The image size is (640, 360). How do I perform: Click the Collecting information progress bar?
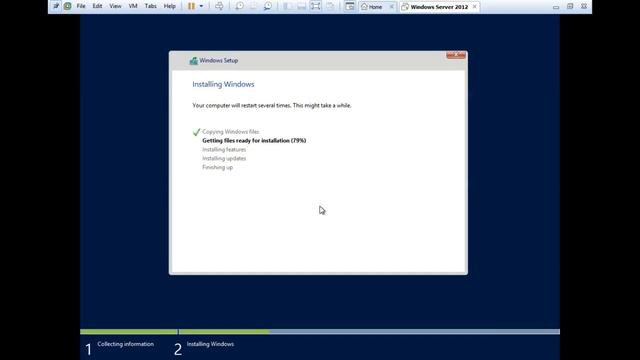129,332
